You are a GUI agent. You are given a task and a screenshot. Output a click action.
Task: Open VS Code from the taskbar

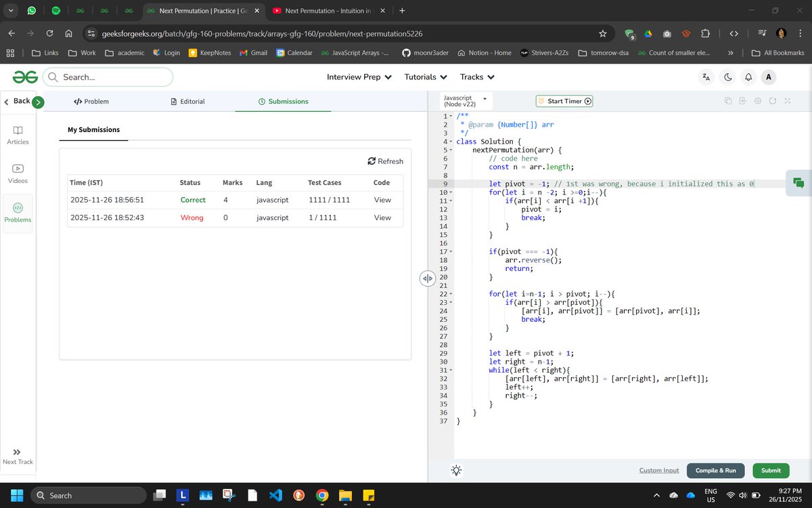tap(275, 495)
